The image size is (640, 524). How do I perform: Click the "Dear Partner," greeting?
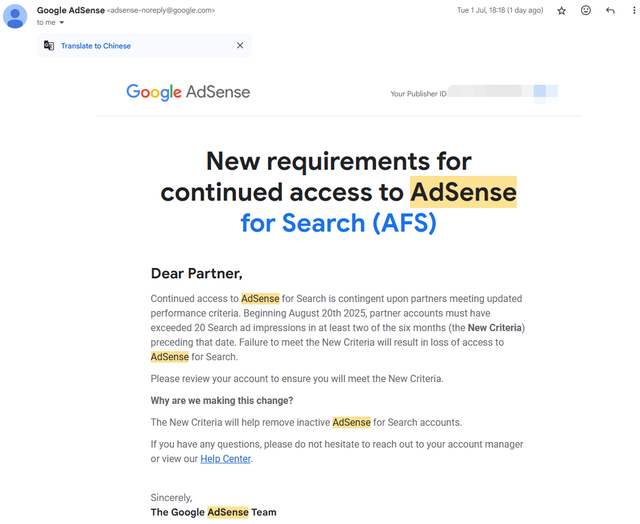(196, 273)
